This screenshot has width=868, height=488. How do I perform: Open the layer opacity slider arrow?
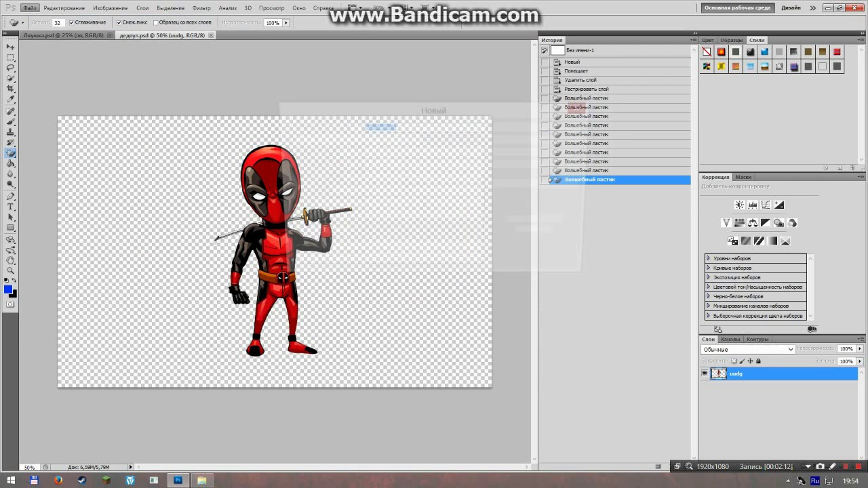[860, 349]
